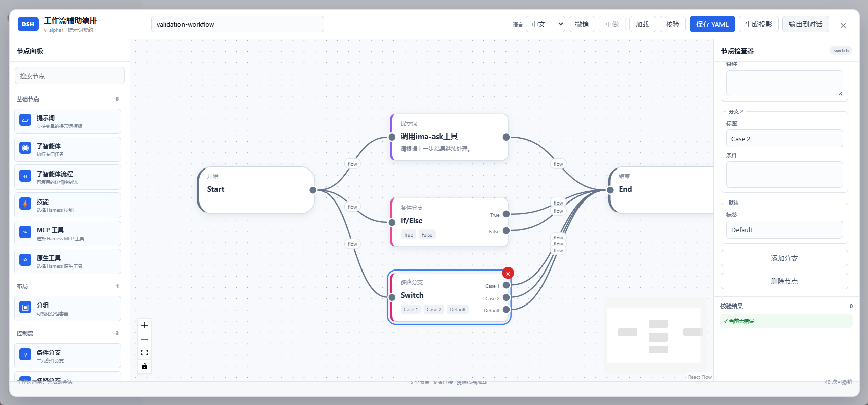Image resolution: width=868 pixels, height=405 pixels.
Task: Click the 删除节点 button in the inspector
Action: (784, 281)
